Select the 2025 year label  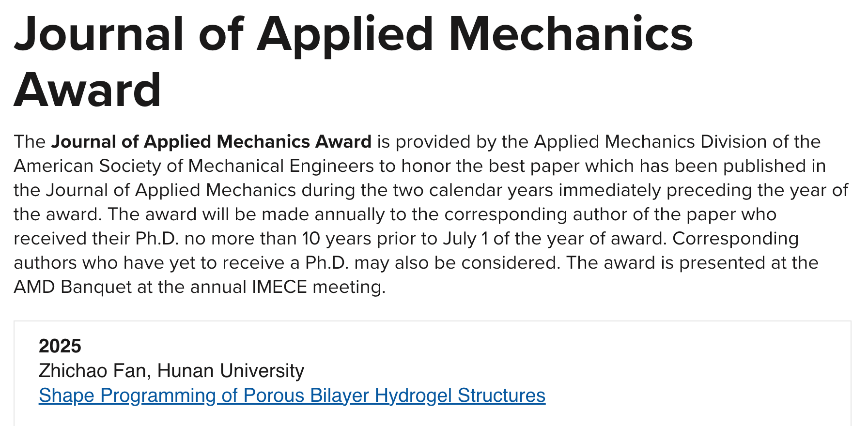(x=60, y=346)
